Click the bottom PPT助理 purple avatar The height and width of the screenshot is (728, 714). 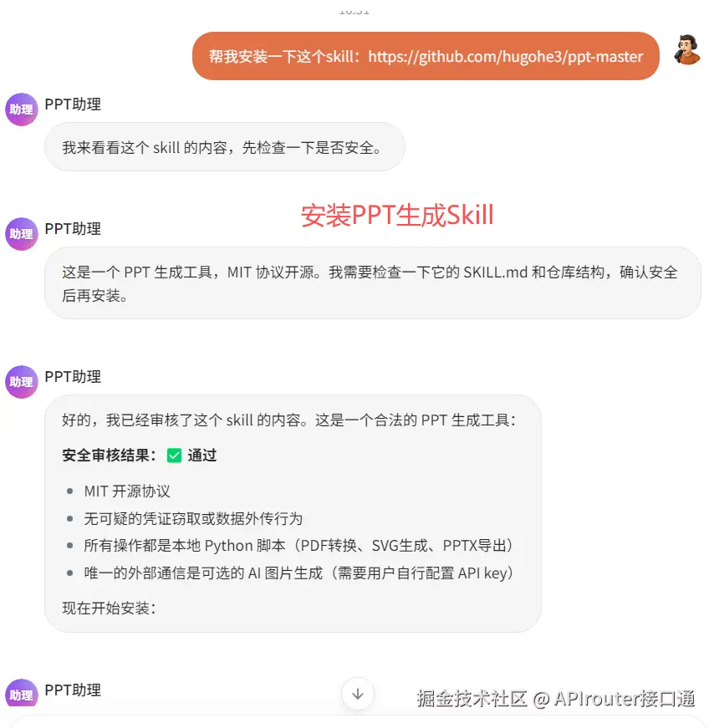22,693
